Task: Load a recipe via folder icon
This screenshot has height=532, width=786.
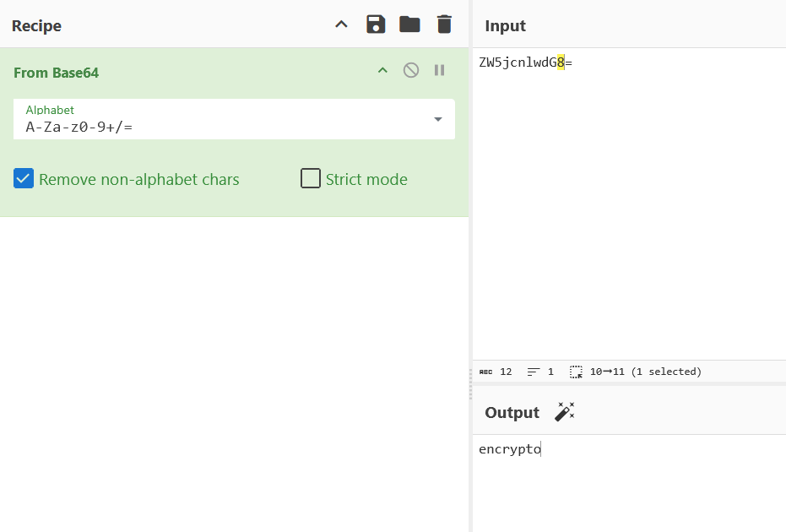Action: [409, 24]
